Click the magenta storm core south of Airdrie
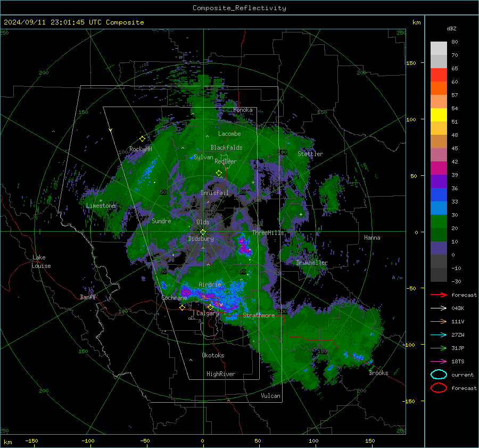Viewport: 479px width, 448px height. pyautogui.click(x=208, y=297)
